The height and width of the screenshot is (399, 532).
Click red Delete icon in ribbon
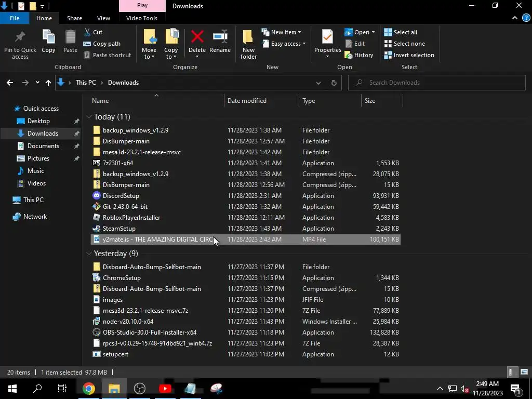point(197,37)
